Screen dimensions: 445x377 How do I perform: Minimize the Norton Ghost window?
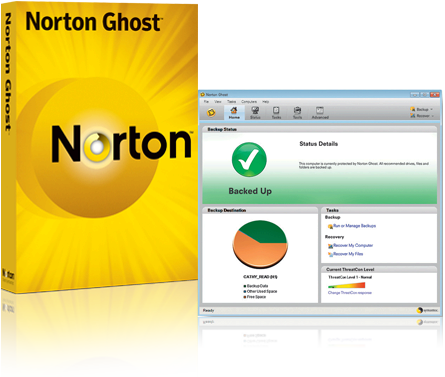415,95
